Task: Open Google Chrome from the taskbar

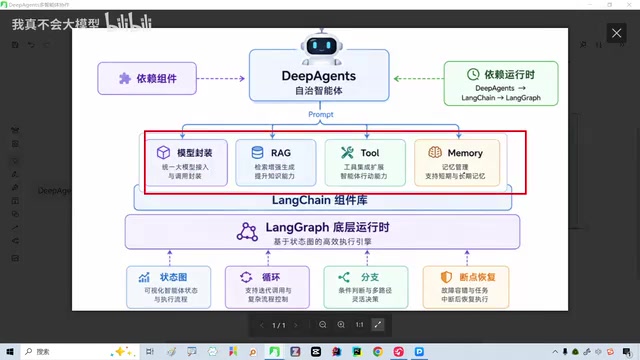Action: tap(378, 351)
